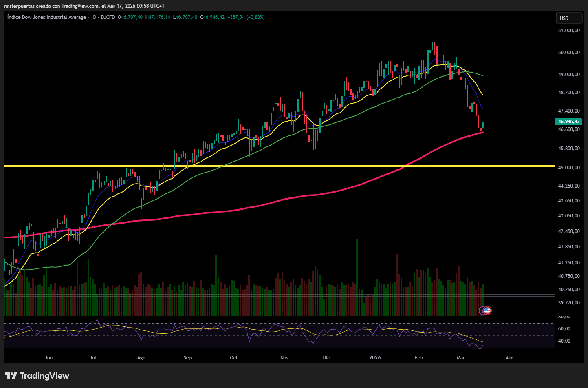This screenshot has width=588, height=388.
Task: Click the Dic label on the time axis
Action: [326, 358]
